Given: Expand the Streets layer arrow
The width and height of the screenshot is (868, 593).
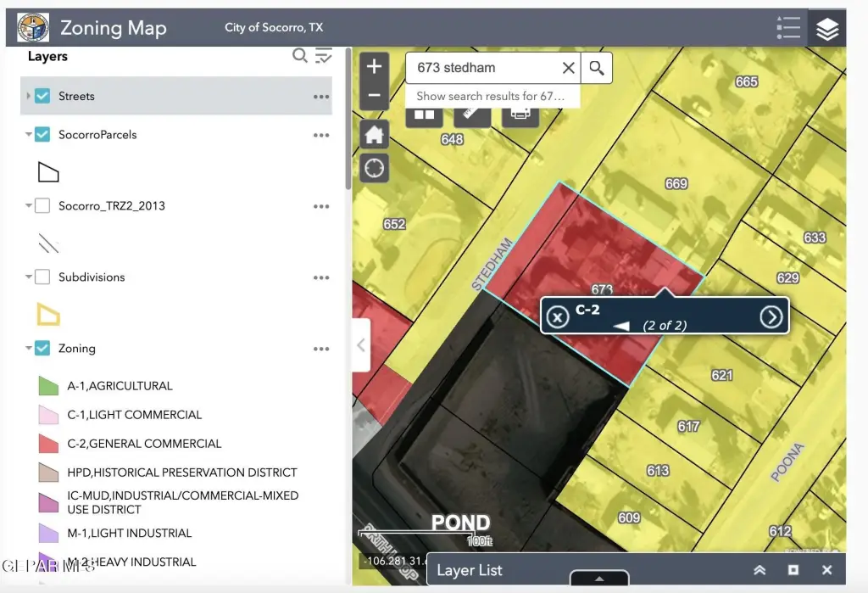Looking at the screenshot, I should [x=28, y=96].
